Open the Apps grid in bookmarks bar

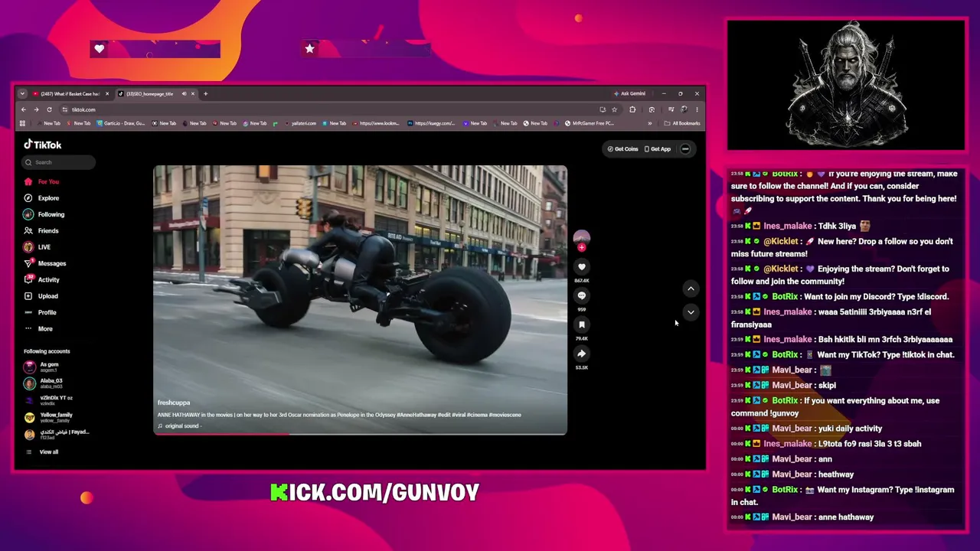pyautogui.click(x=22, y=123)
